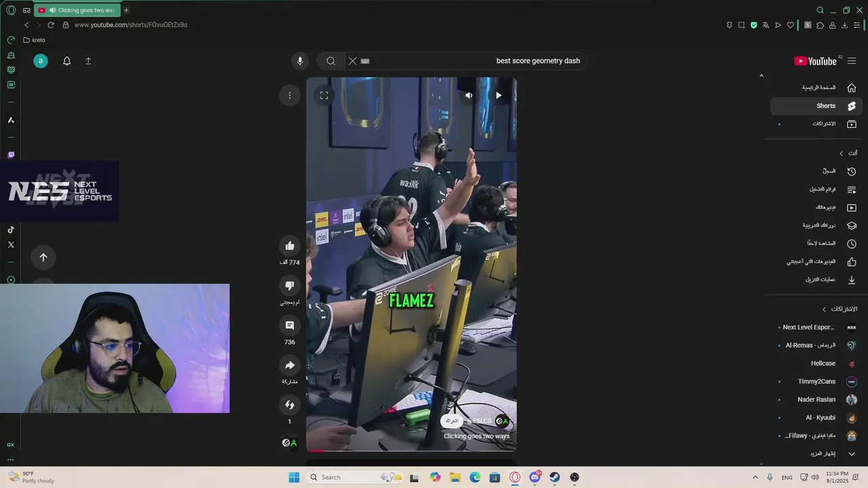Dislike the Short with thumbs down
This screenshot has height=488, width=868.
tap(290, 285)
